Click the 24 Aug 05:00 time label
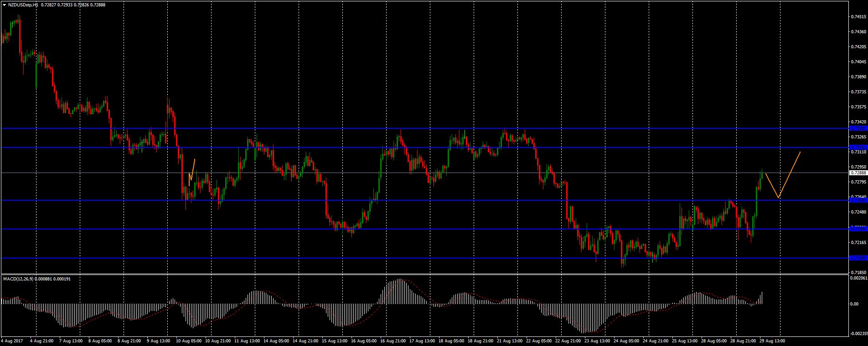 (626, 341)
